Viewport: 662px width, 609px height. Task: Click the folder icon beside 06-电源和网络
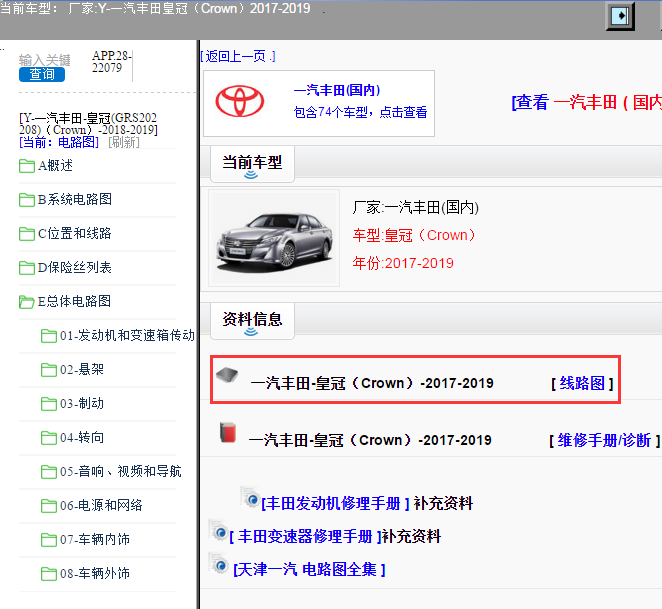click(49, 506)
